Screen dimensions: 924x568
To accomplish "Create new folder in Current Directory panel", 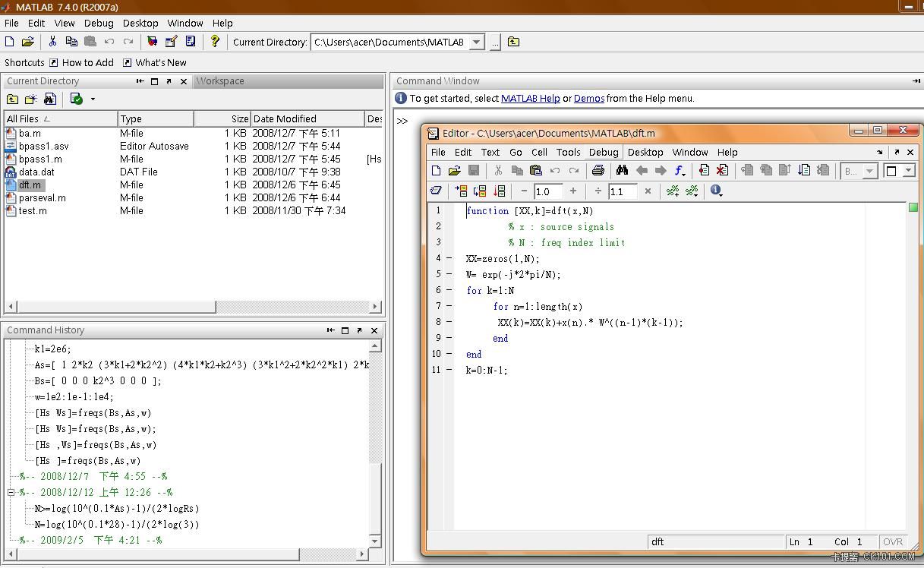I will tap(31, 99).
